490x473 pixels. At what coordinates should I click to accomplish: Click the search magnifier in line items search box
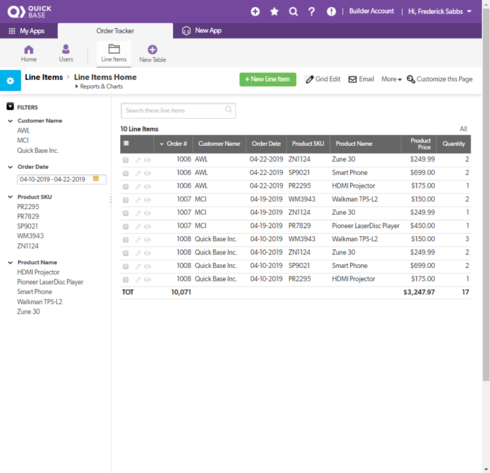pos(228,109)
